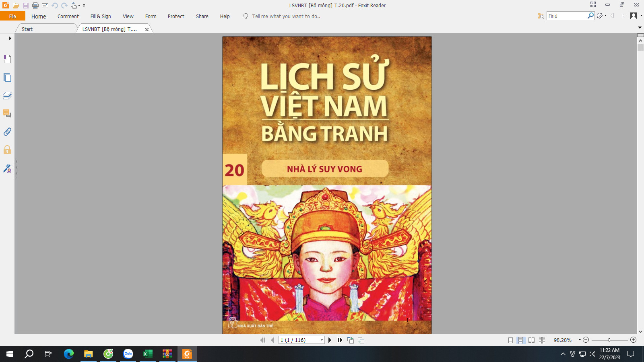Image resolution: width=644 pixels, height=362 pixels.
Task: Open the user account dropdown arrow
Action: click(641, 16)
